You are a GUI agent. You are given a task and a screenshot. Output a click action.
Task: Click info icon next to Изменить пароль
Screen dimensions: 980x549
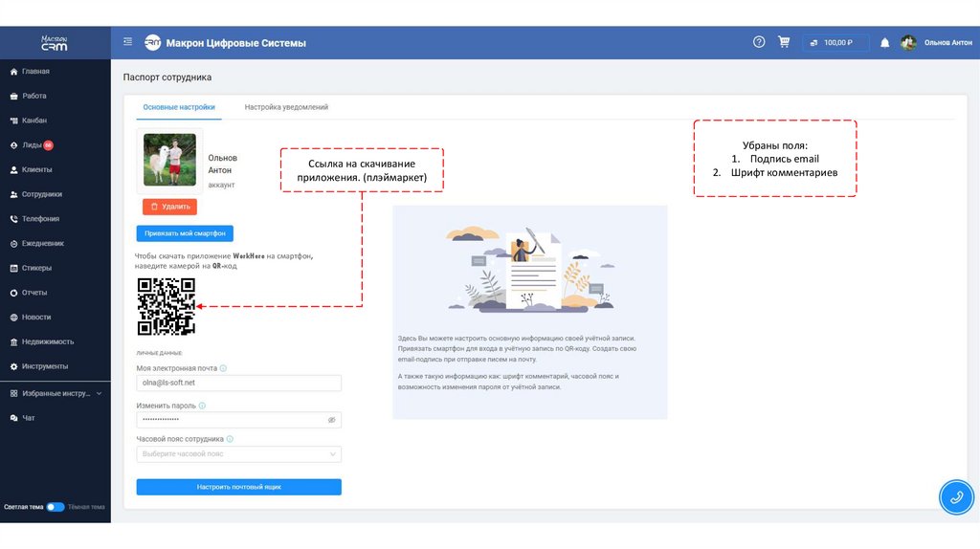(202, 406)
